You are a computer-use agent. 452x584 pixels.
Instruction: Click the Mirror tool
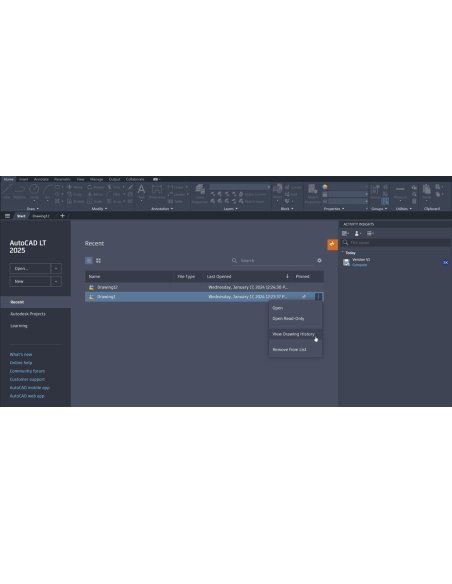click(95, 194)
